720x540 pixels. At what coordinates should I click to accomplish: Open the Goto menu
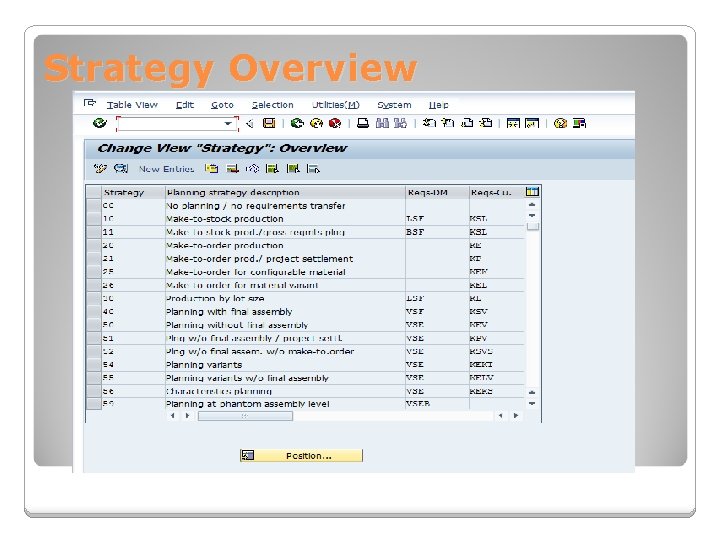point(222,105)
